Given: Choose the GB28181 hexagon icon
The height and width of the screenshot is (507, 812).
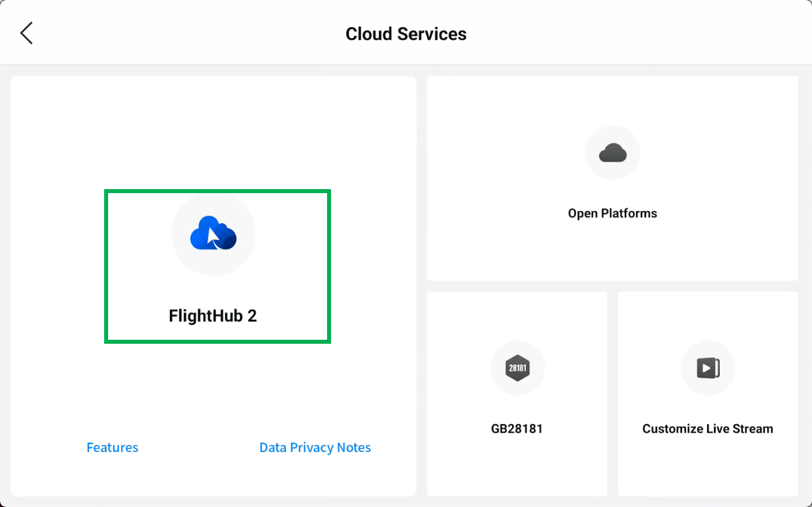Looking at the screenshot, I should (517, 368).
